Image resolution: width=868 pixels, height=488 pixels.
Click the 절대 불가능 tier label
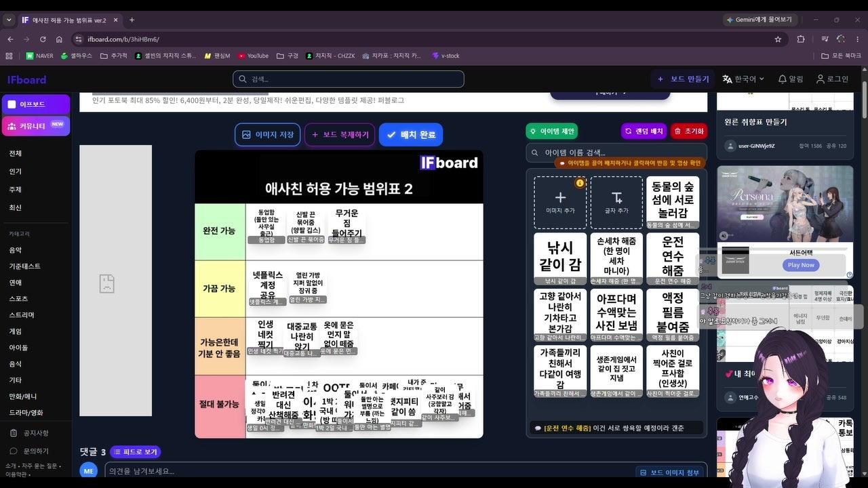[220, 405]
